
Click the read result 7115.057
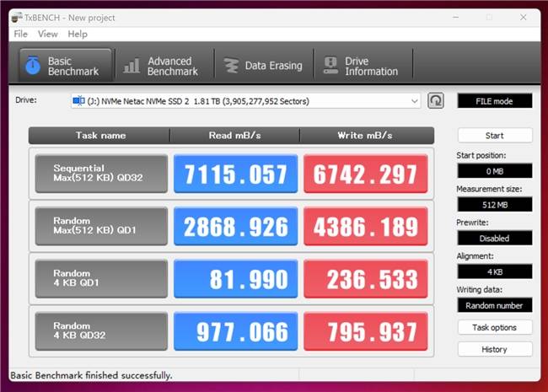point(235,174)
